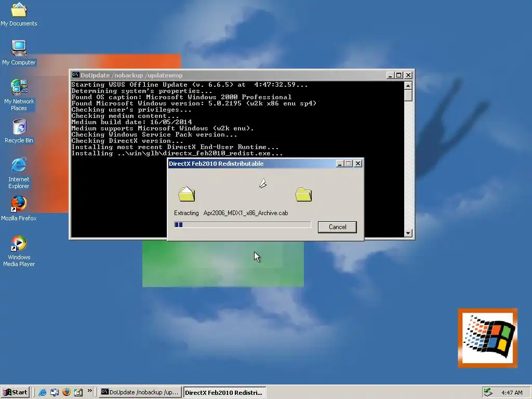This screenshot has height=399, width=532.
Task: Click the 'Found Microsoft Windows version' console line
Action: tap(194, 103)
